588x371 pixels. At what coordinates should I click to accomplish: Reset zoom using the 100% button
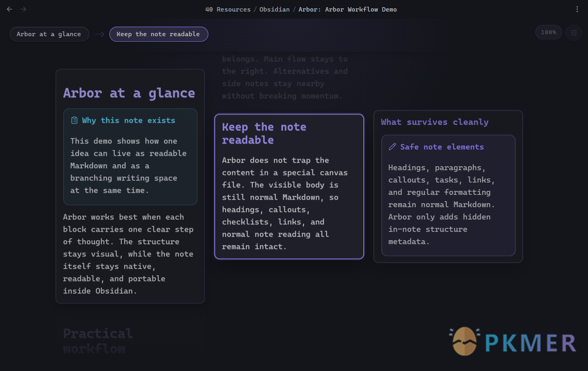tap(549, 32)
